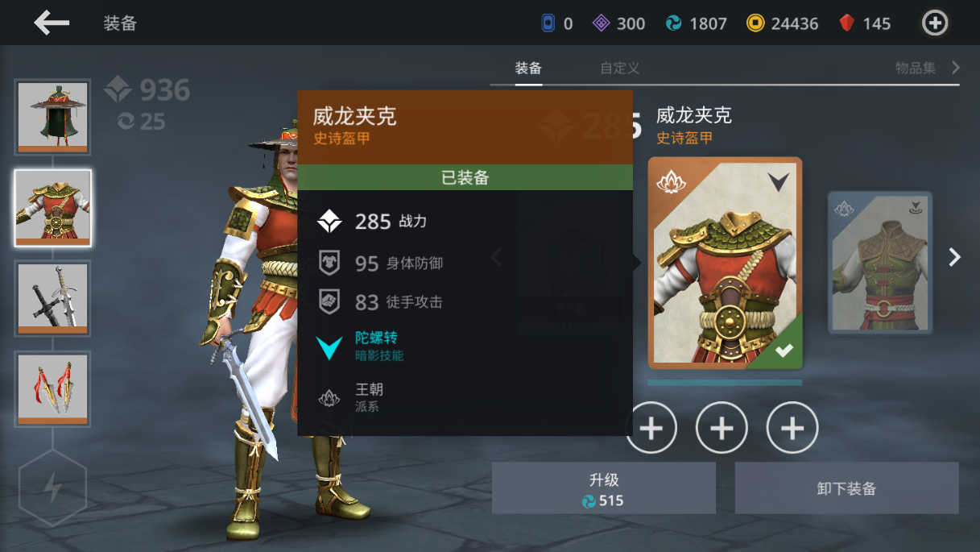The height and width of the screenshot is (552, 980).
Task: Switch to the 装备 tab
Action: [528, 68]
